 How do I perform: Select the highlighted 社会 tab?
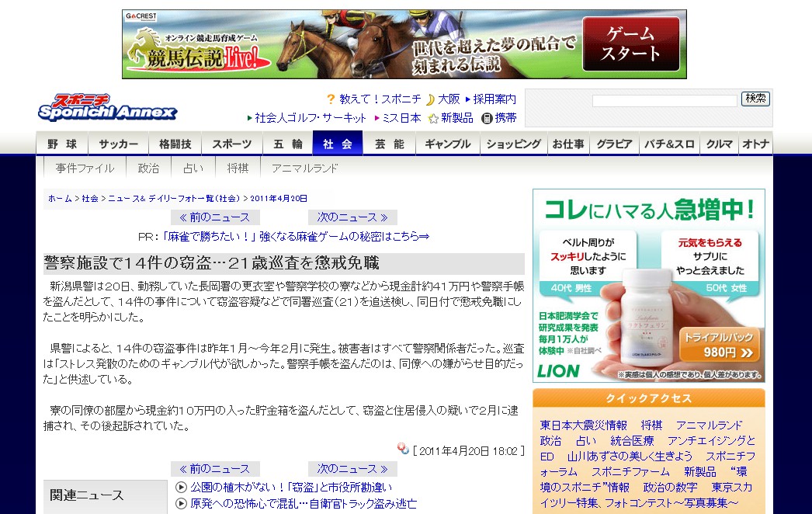click(338, 144)
